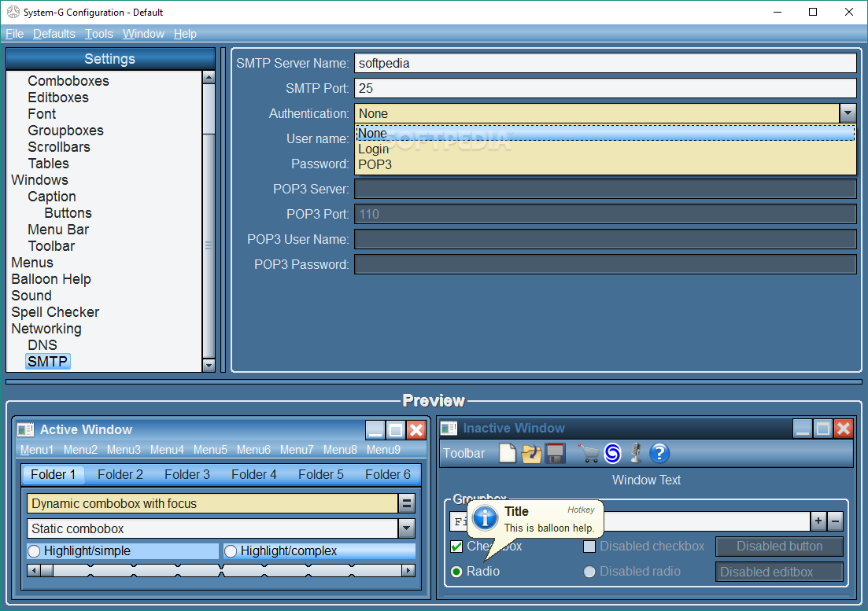868x611 pixels.
Task: Click the balloon help info icon
Action: [x=485, y=518]
